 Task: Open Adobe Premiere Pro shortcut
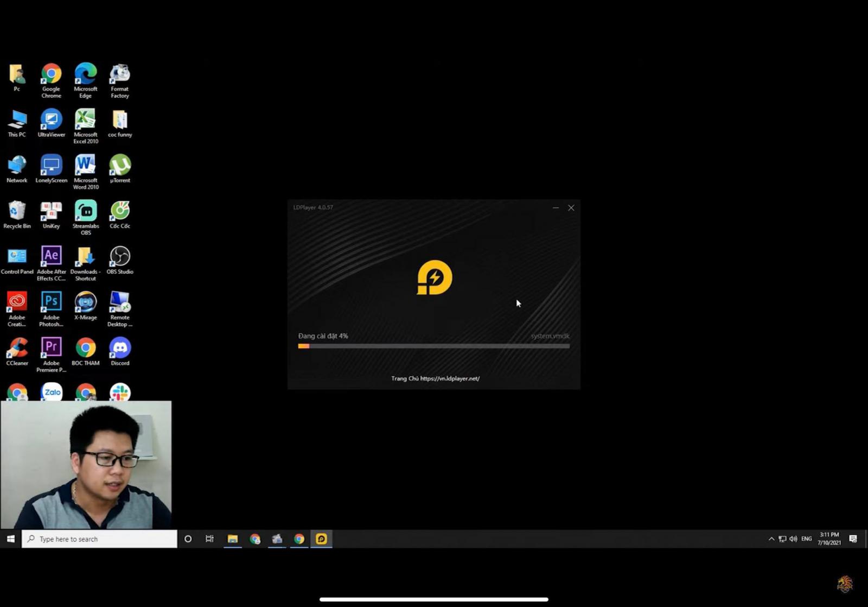point(51,355)
